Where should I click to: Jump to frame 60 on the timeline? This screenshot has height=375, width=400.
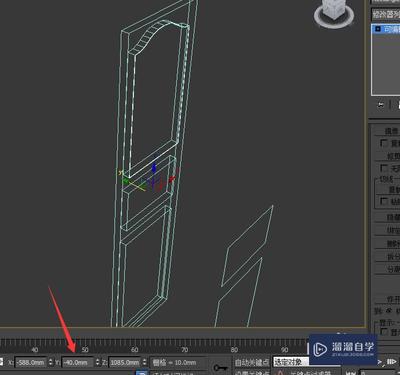[x=135, y=350]
